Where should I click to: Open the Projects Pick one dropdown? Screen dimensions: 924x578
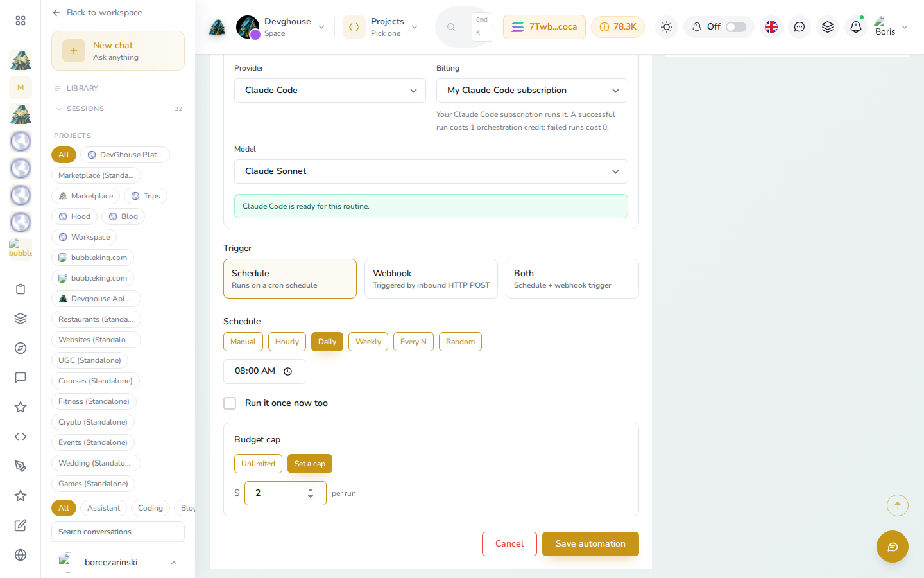(x=381, y=27)
